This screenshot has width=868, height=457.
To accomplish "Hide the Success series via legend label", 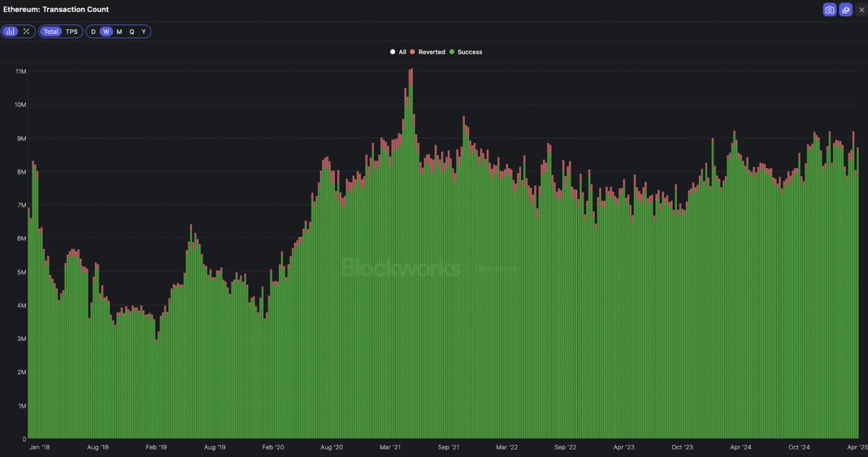I will coord(469,52).
